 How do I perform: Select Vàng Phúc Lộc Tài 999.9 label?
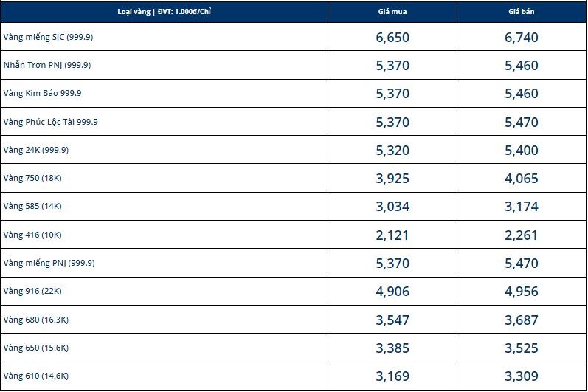[51, 122]
